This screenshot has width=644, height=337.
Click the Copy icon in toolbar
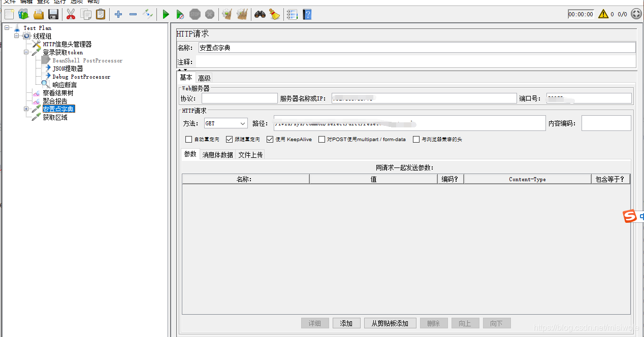86,14
